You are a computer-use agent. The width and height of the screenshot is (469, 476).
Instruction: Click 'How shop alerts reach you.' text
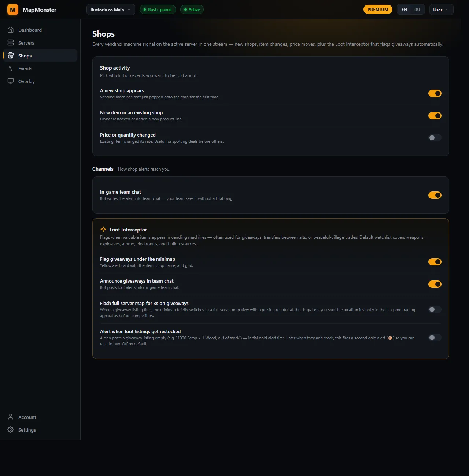[x=144, y=169]
